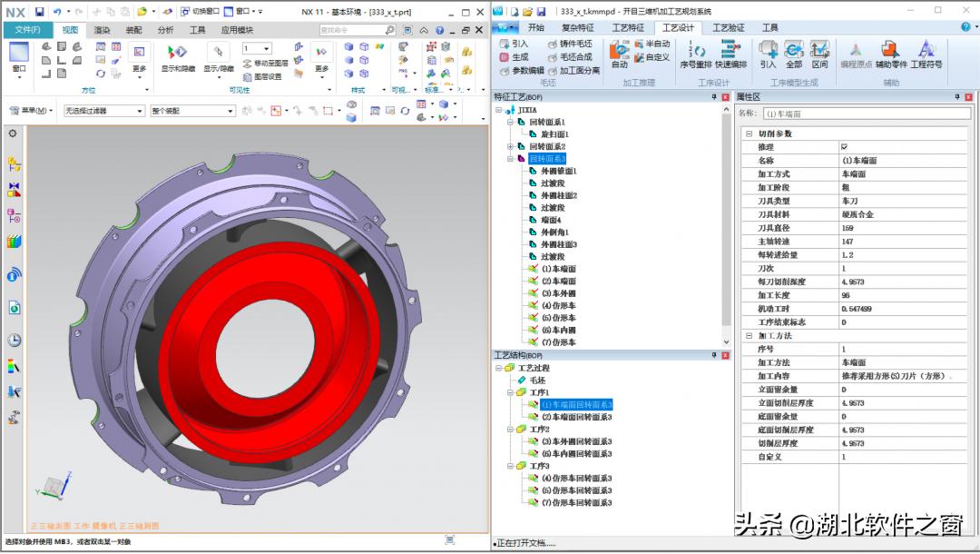Select 回转面系3 in feature tree
980x554 pixels.
pos(547,159)
